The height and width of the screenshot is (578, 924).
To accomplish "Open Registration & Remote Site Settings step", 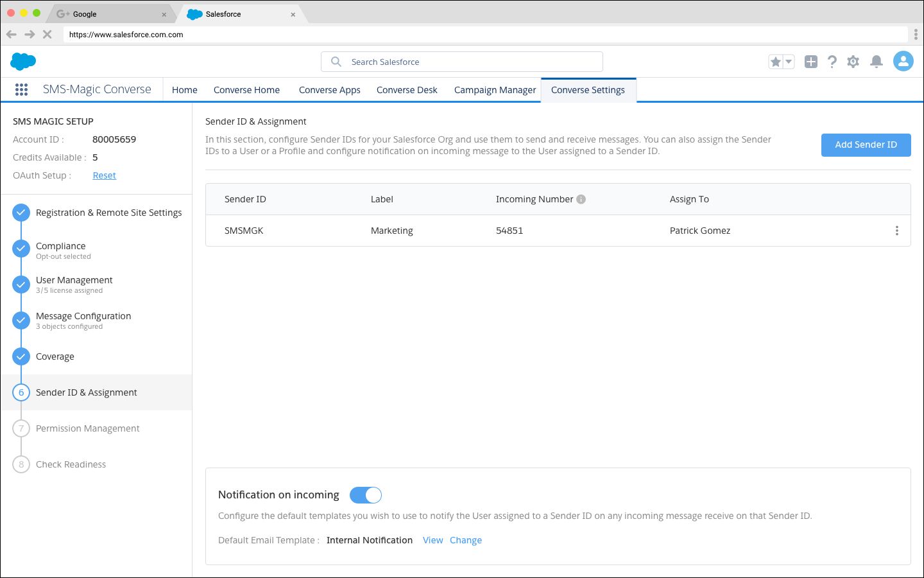I will tap(96, 213).
